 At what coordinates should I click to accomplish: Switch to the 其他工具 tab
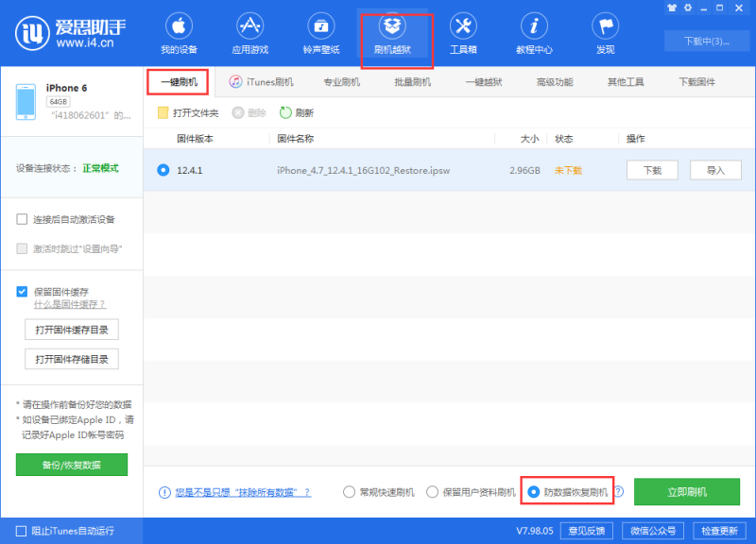(626, 82)
